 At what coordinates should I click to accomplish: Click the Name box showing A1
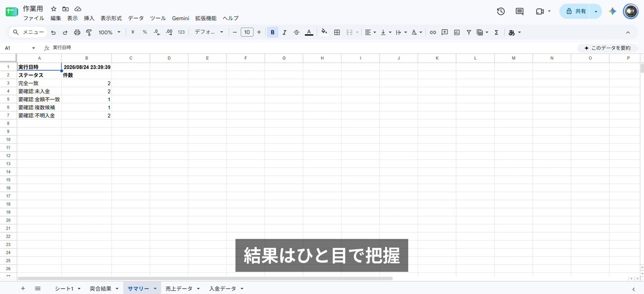20,48
